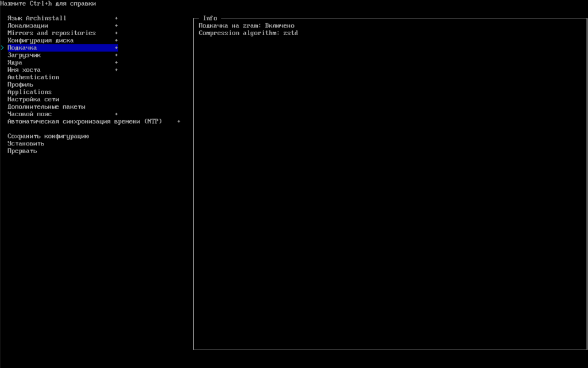Click the Подкачка на zram status line
Viewport: 588px width, 368px height.
(x=246, y=26)
